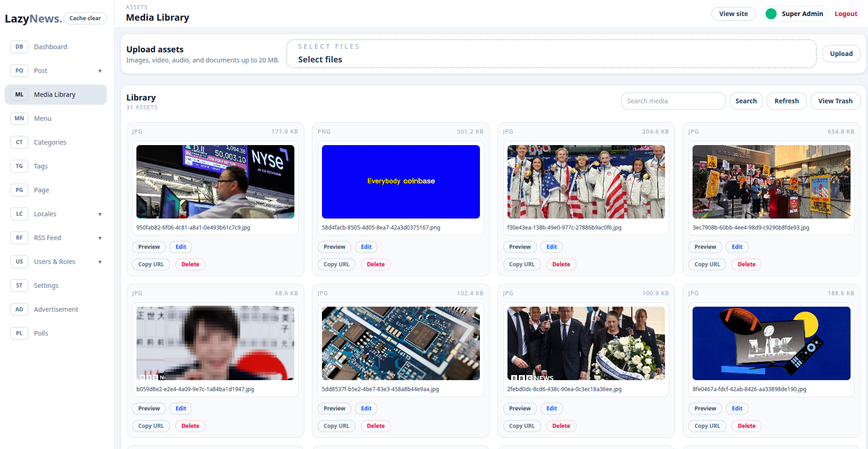This screenshot has height=449, width=868.
Task: Open Tags in the sidebar
Action: 56,166
